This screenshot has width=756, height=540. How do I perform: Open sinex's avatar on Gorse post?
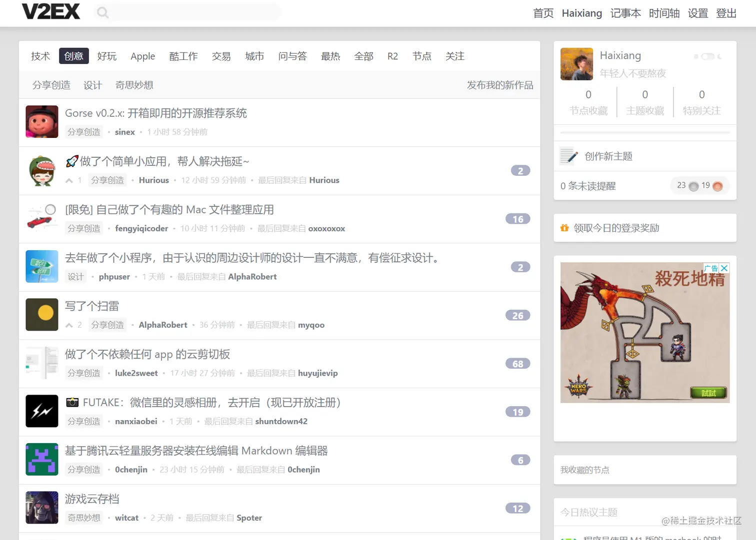(42, 121)
